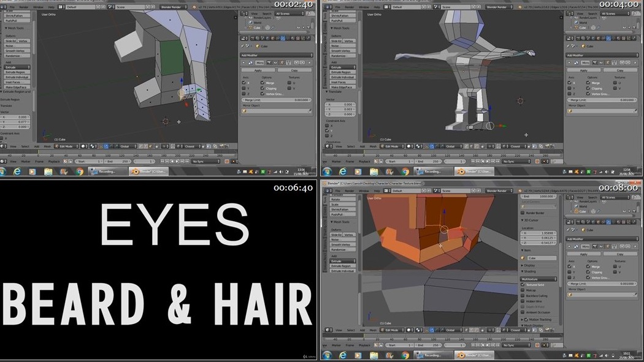Click Extrude Individual button in 00:04:00 frame
Viewport: 644px width, 362px height.
(x=342, y=77)
